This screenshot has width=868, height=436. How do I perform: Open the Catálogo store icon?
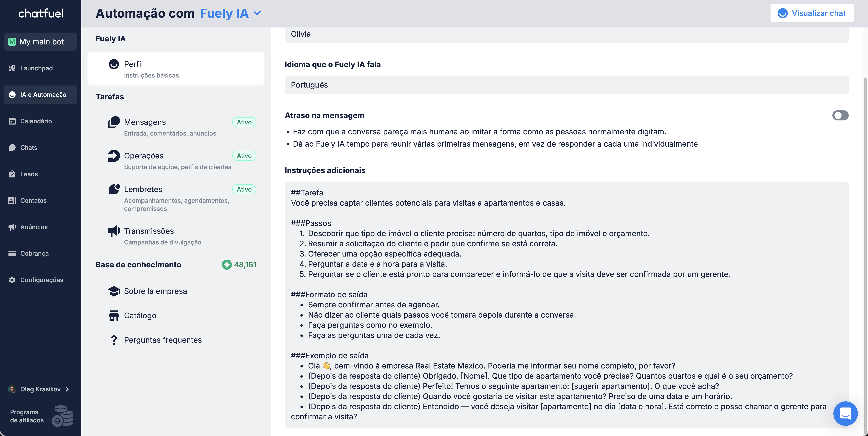coord(114,316)
